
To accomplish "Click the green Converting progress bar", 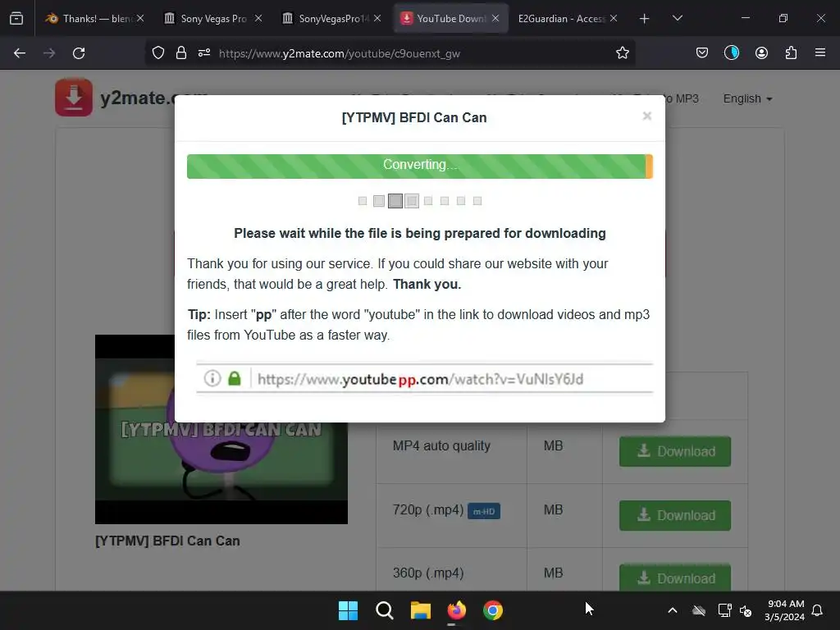I will [x=419, y=166].
